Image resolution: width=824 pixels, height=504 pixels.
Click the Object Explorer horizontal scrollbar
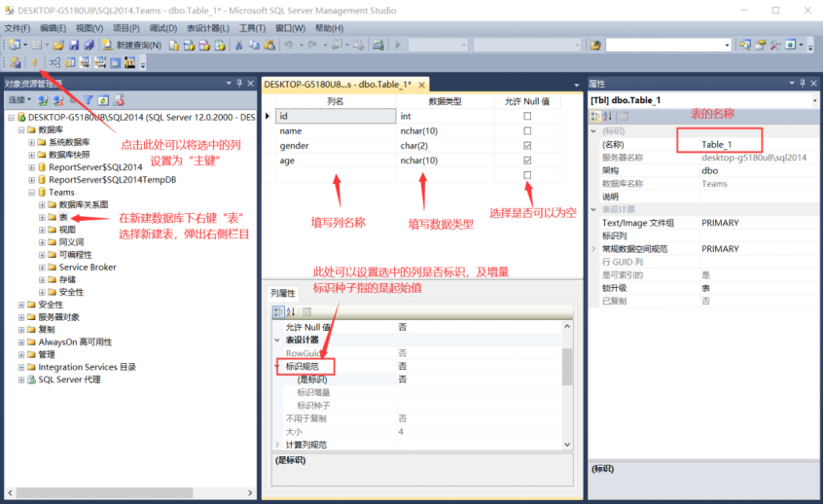point(103,493)
